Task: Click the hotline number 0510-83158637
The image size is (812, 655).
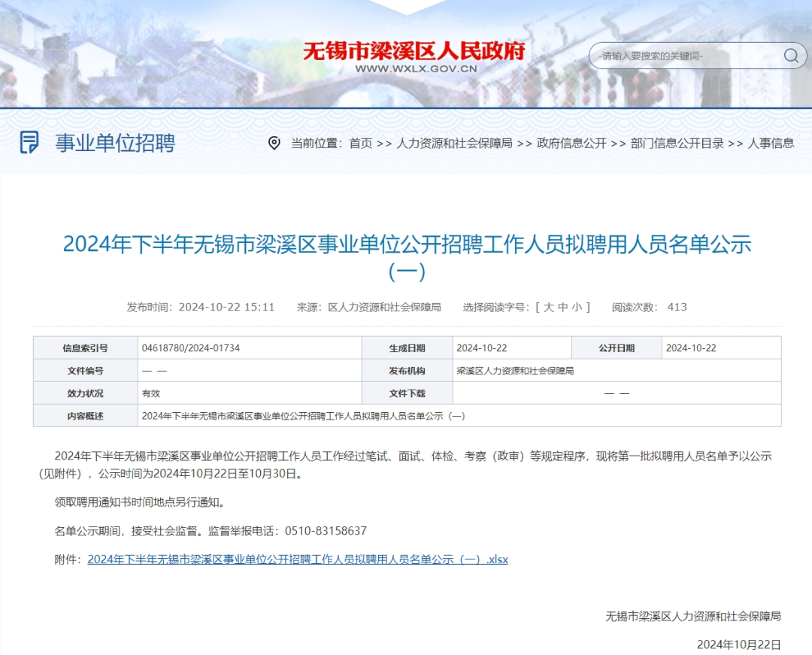Action: pyautogui.click(x=326, y=531)
